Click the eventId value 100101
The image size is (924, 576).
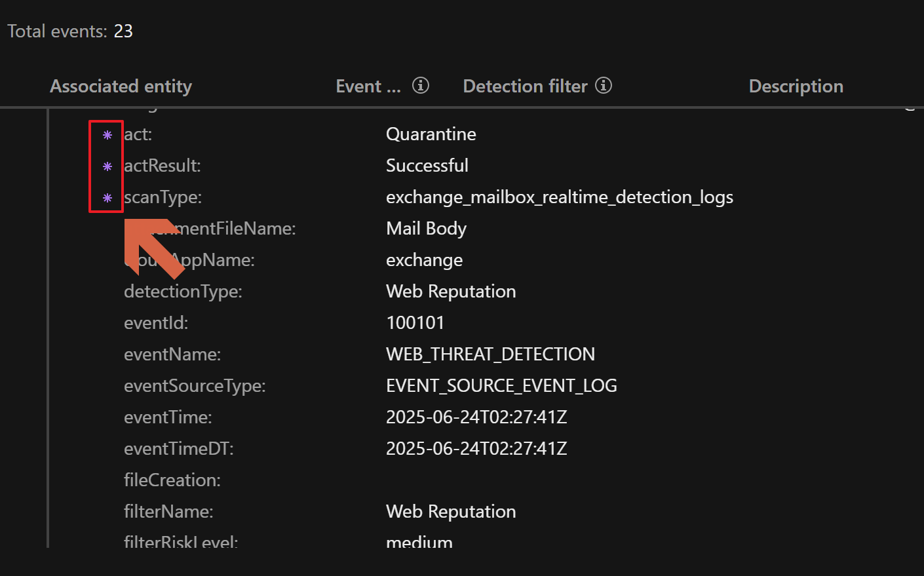point(415,323)
